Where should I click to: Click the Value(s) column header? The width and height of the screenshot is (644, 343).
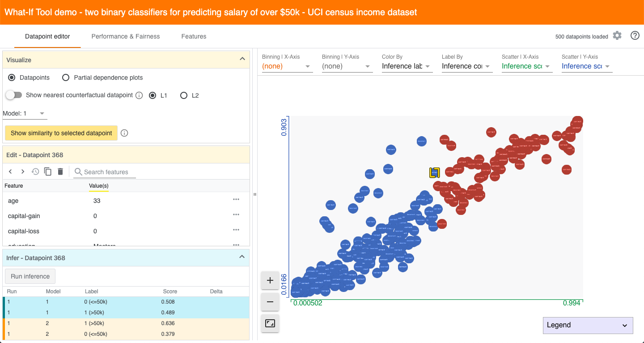coord(99,185)
